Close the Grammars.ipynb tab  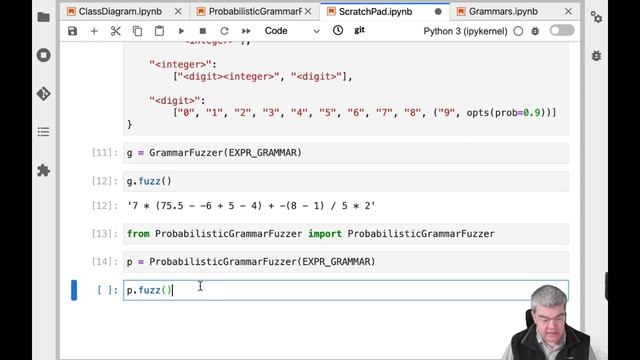tap(568, 11)
